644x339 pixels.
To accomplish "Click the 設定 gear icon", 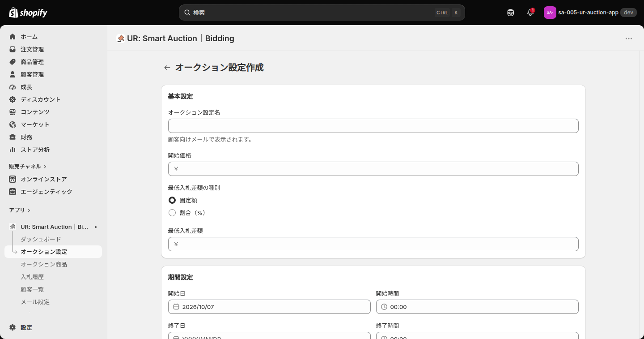I will coord(13,327).
